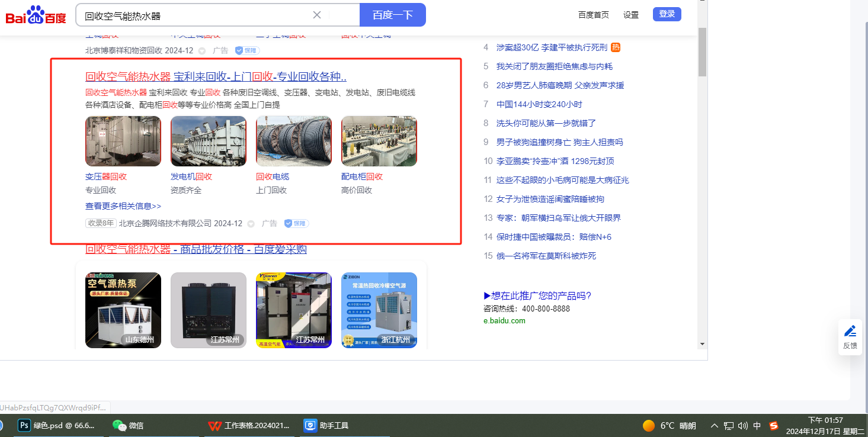Click the generator image above 发电机回收

tap(209, 141)
